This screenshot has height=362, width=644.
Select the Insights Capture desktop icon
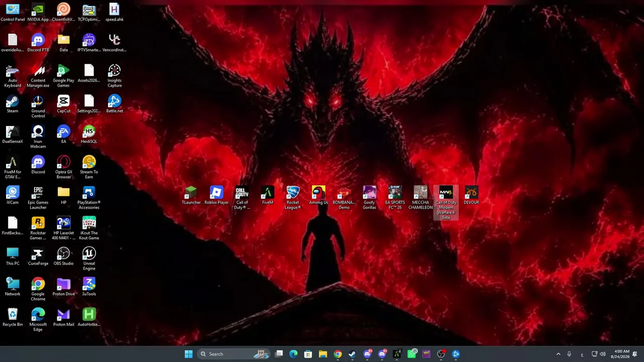[x=114, y=76]
